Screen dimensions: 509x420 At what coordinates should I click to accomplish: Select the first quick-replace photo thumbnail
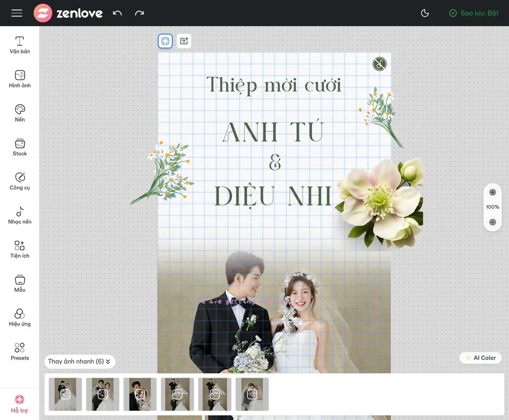pyautogui.click(x=65, y=394)
